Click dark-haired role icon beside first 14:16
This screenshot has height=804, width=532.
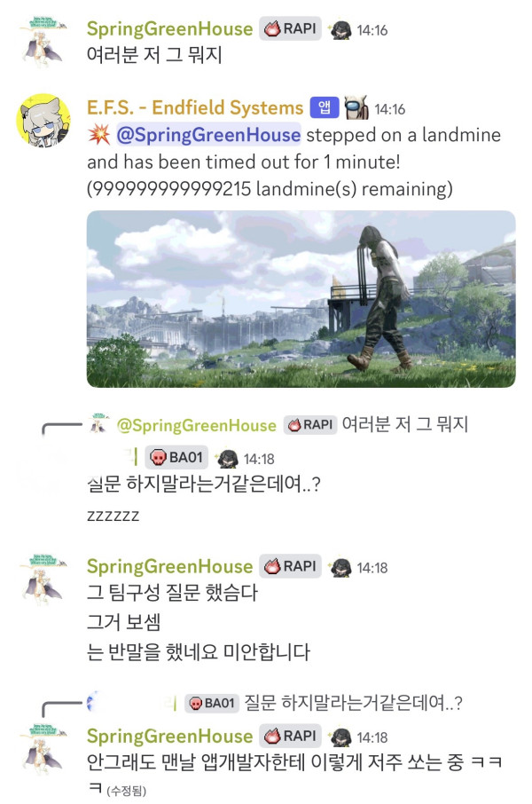click(x=340, y=30)
